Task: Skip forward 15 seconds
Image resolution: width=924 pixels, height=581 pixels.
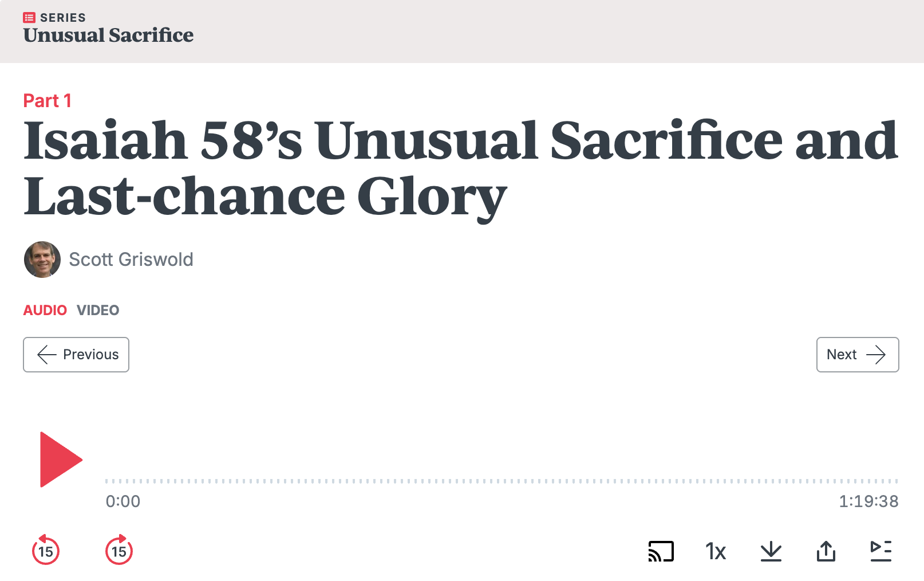Action: coord(119,550)
